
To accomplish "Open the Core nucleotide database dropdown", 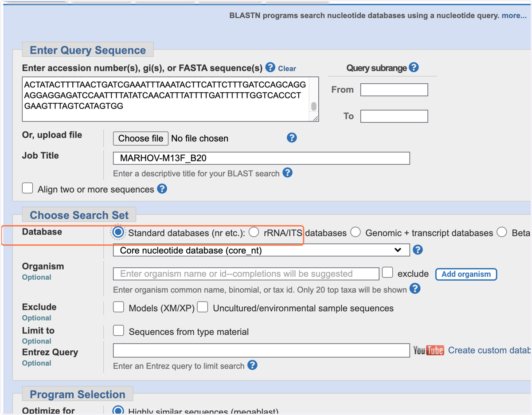I will pyautogui.click(x=262, y=250).
